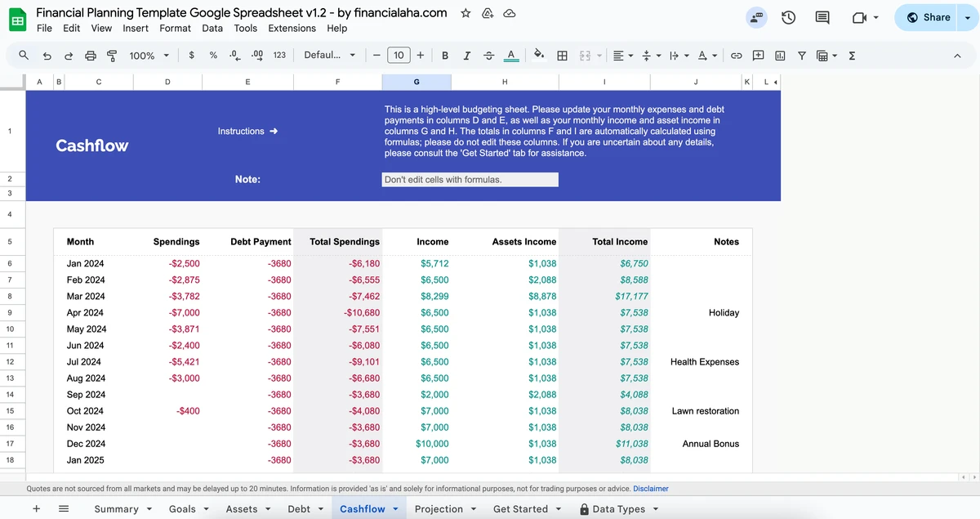Open the font family dropdown

pyautogui.click(x=327, y=55)
